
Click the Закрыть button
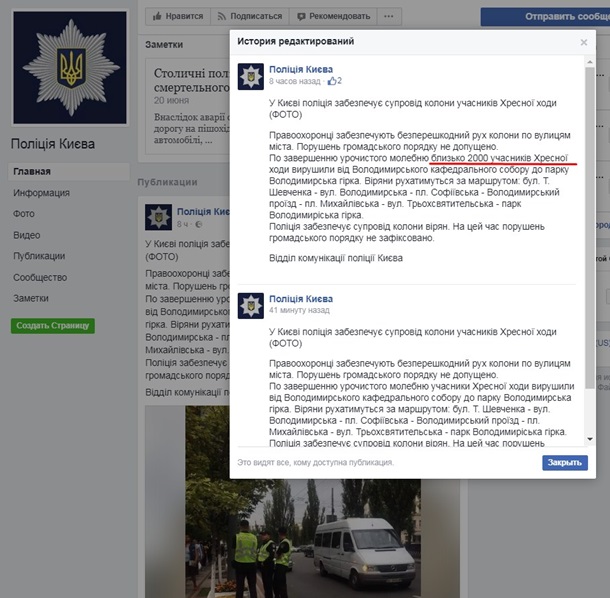click(565, 463)
